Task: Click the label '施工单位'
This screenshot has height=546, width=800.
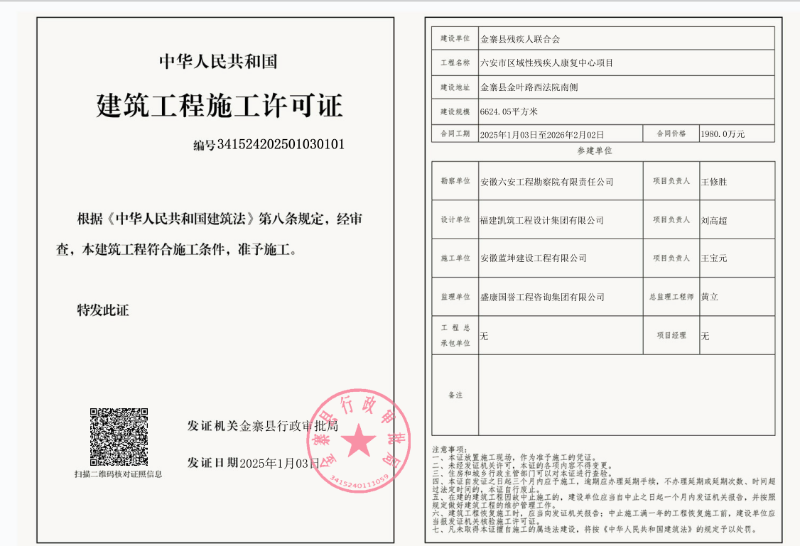Action: [x=455, y=258]
